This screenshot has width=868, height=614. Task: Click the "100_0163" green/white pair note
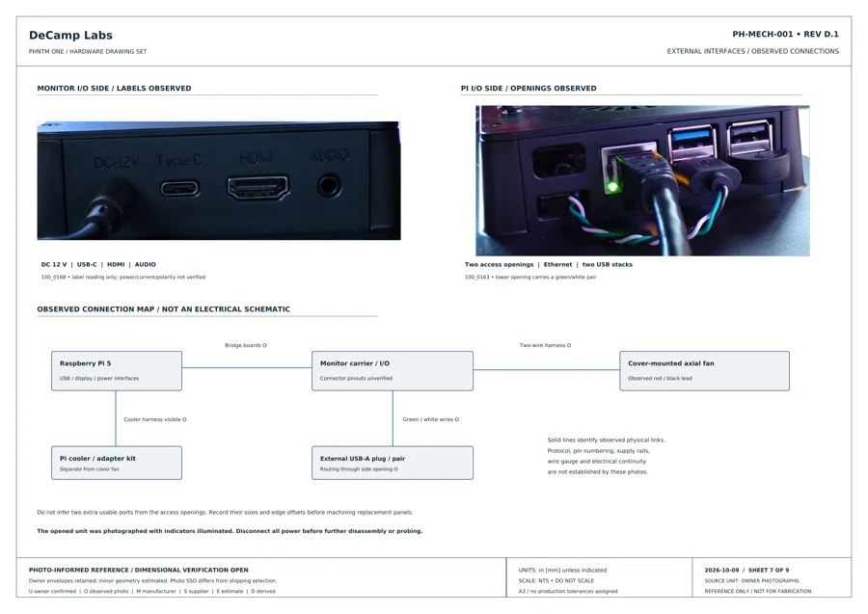530,278
